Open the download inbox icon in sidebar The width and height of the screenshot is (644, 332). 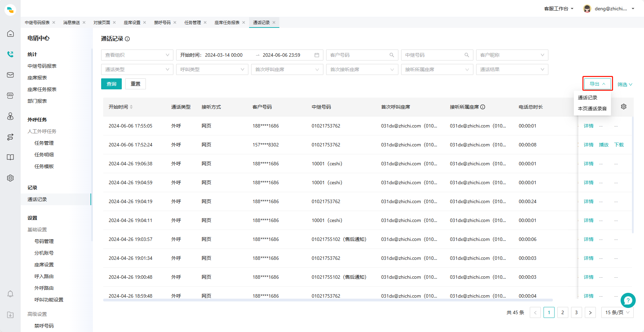click(10, 315)
